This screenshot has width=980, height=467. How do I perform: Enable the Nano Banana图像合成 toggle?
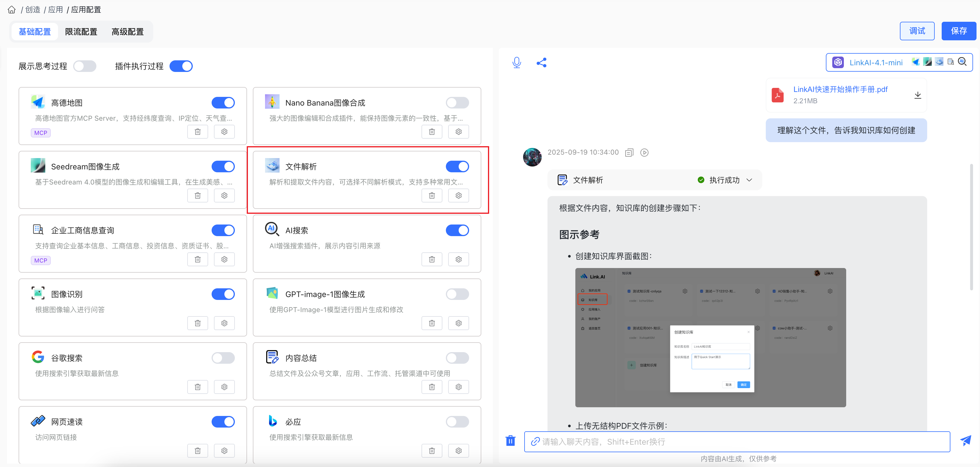point(457,103)
